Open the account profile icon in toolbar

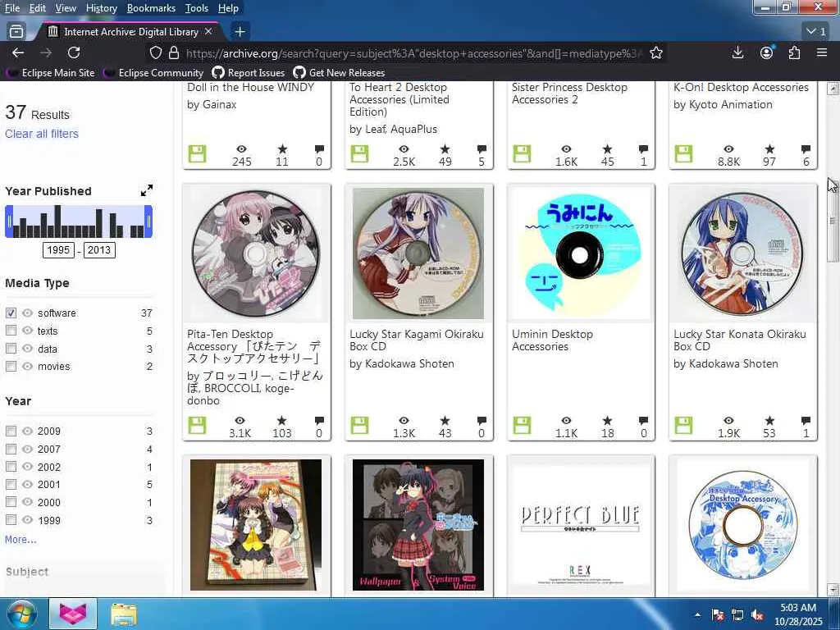(x=767, y=52)
